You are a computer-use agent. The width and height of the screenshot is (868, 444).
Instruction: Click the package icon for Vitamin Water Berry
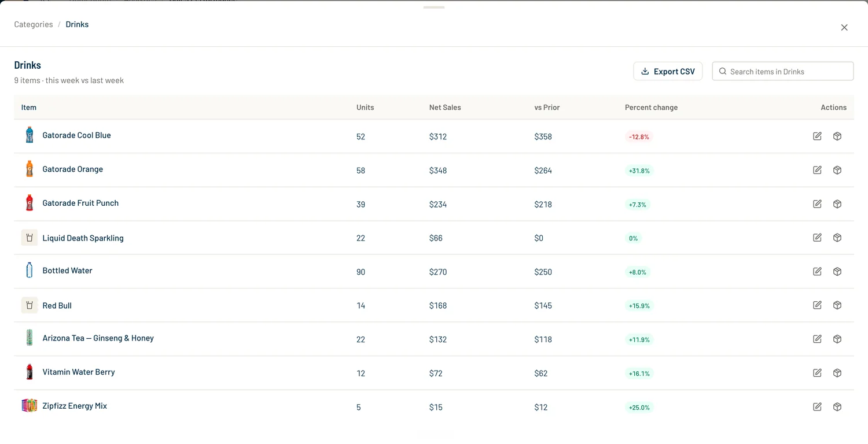[837, 373]
